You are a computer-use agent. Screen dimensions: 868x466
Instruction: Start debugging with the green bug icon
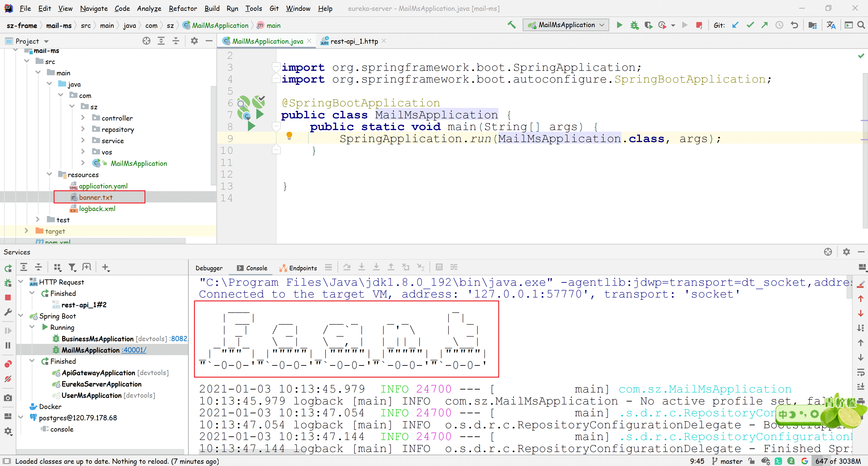tap(634, 25)
